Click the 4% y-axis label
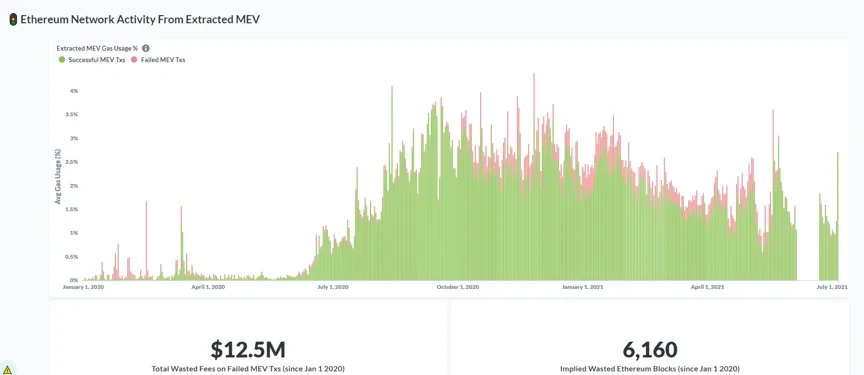 73,91
